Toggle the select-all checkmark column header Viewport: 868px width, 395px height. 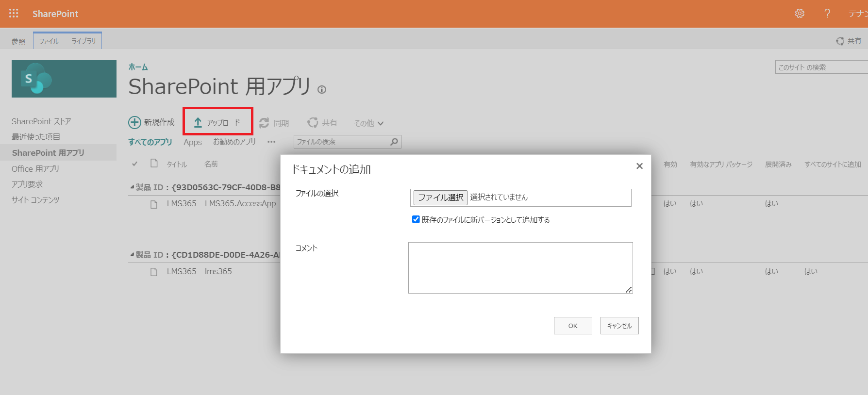pos(134,164)
